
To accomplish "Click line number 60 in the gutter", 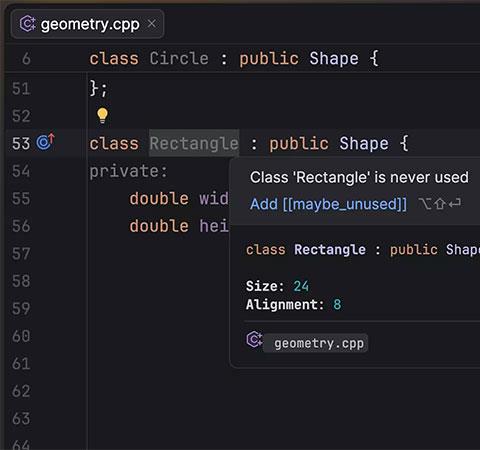I will pos(21,336).
